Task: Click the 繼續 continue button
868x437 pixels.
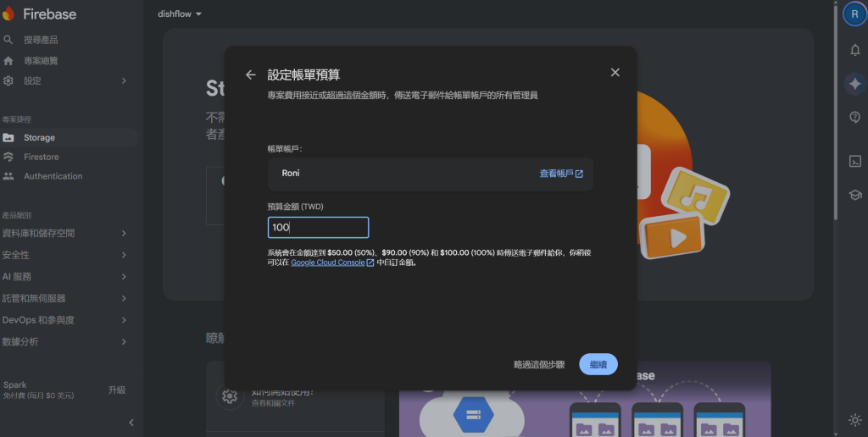Action: 598,364
